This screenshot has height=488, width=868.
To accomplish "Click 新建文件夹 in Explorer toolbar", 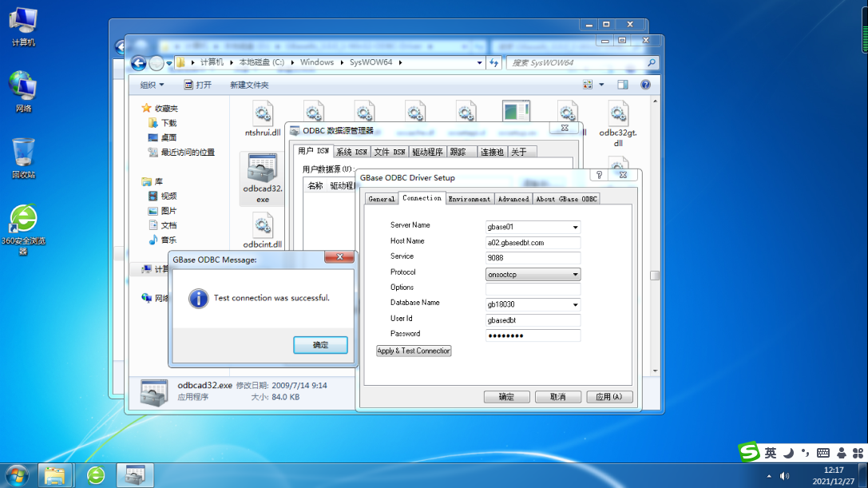I will click(249, 85).
